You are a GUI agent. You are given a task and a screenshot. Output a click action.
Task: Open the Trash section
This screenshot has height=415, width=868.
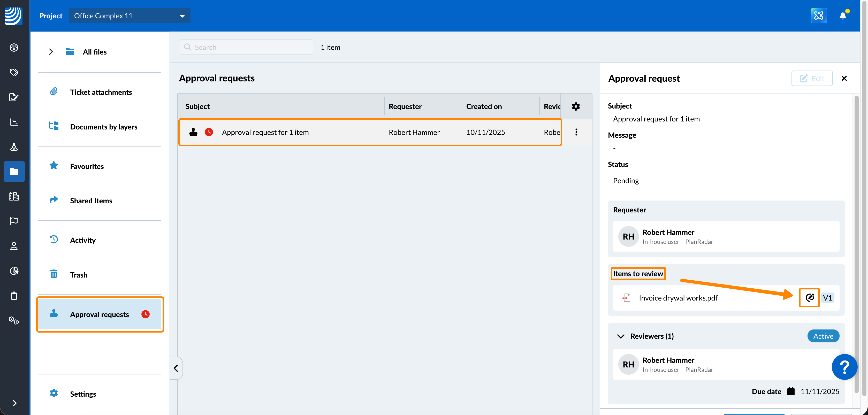(79, 275)
